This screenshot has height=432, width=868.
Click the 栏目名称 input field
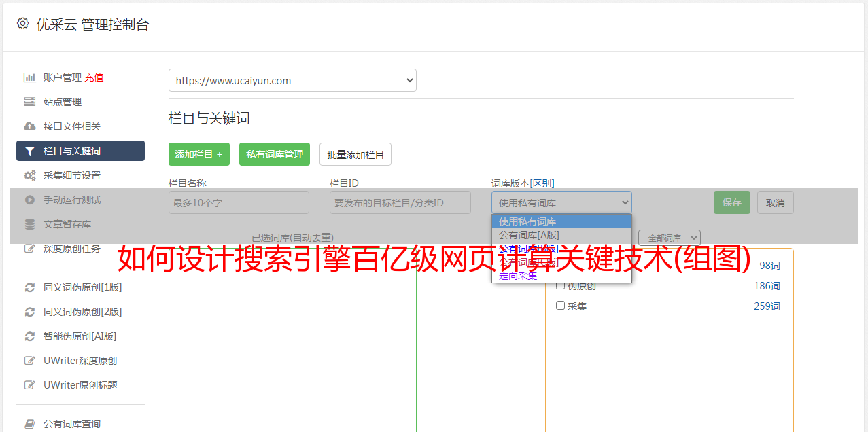point(239,202)
